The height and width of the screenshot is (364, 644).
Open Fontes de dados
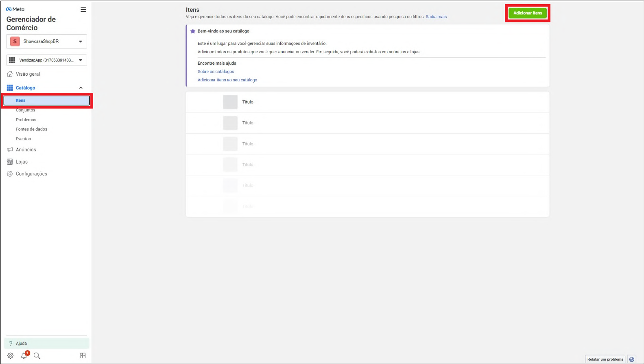(31, 129)
